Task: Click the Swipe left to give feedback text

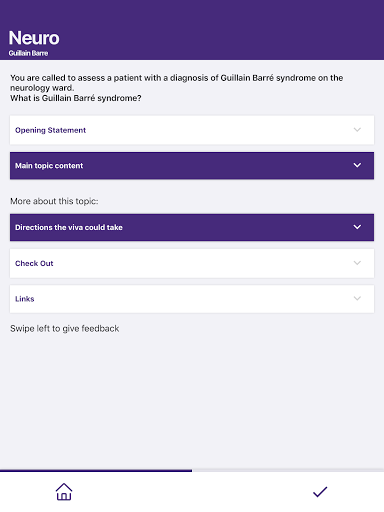Action: 65,329
